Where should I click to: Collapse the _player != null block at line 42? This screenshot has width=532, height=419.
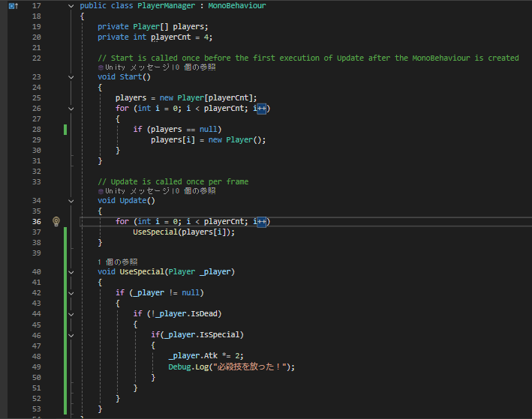tap(71, 293)
